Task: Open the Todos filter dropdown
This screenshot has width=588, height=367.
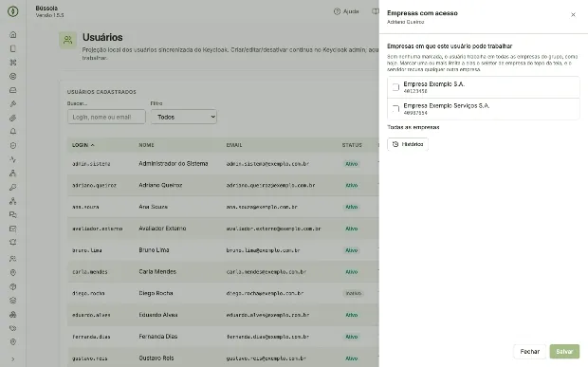Action: click(184, 117)
